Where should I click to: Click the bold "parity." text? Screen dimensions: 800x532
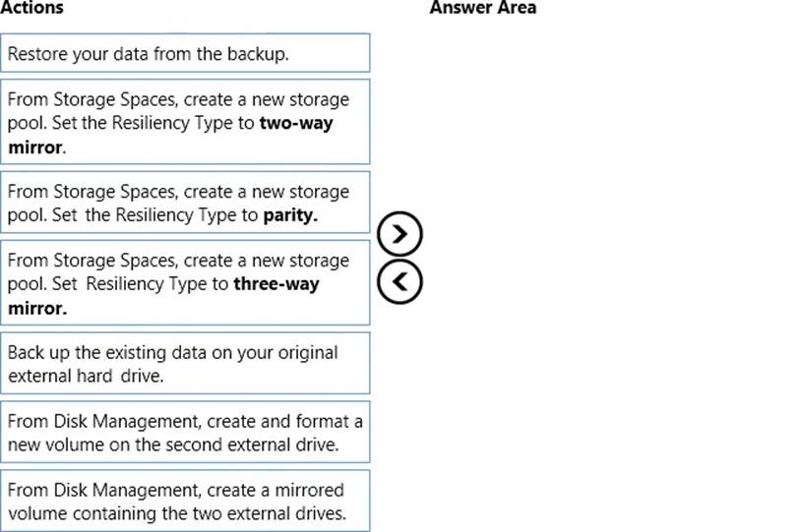(290, 215)
